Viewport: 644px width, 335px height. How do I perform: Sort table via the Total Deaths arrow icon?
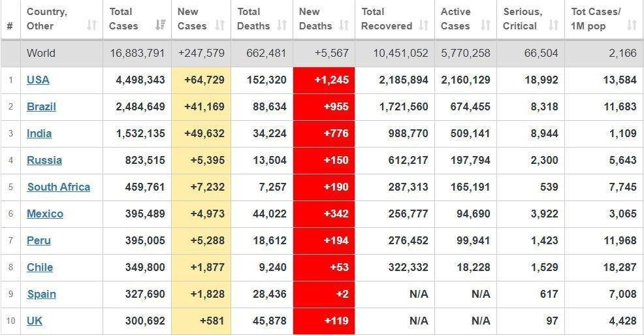click(282, 26)
